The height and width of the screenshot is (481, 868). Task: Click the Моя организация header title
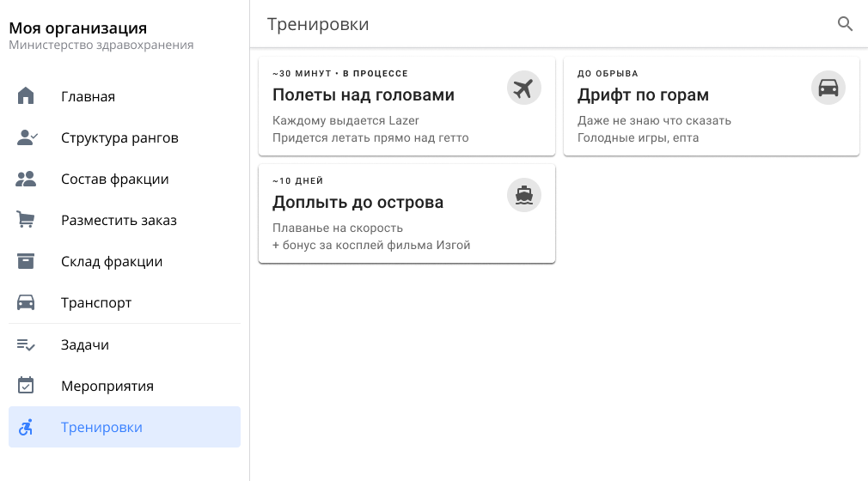(78, 28)
